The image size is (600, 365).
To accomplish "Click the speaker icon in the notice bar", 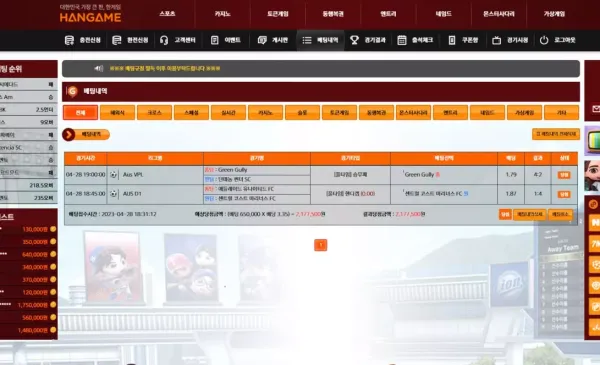I will pos(99,68).
